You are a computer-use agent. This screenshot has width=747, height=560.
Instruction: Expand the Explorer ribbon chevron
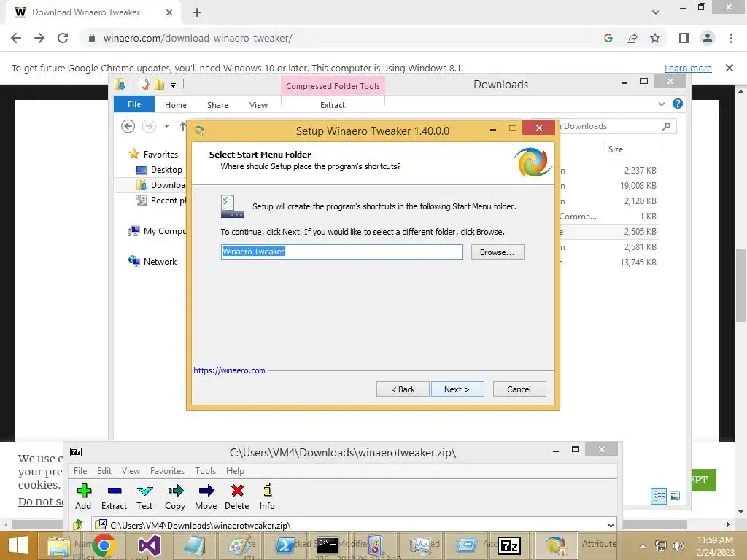[661, 104]
